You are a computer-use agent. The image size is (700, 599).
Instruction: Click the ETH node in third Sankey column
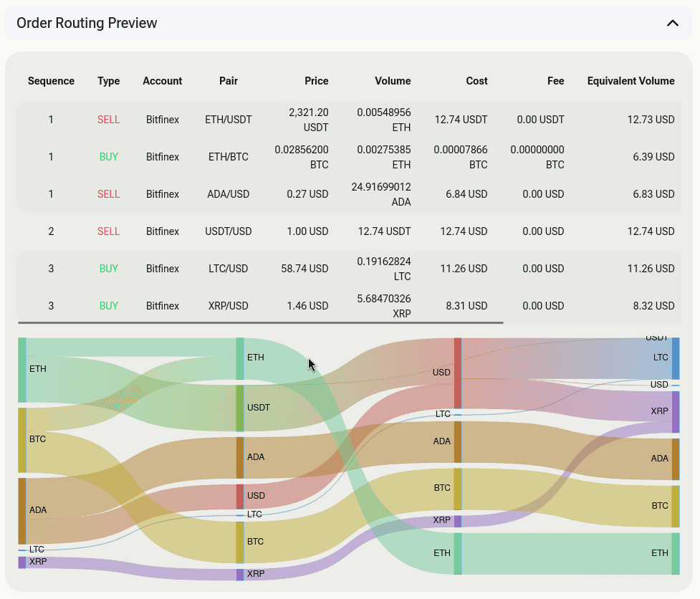point(458,553)
